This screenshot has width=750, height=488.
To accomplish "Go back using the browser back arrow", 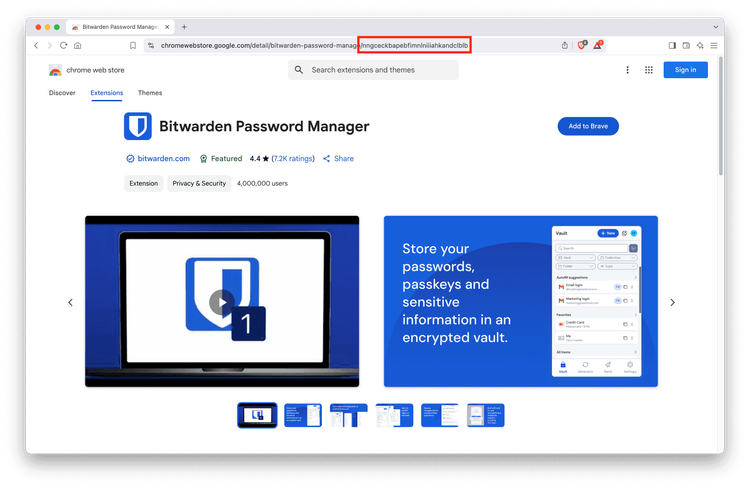I will [x=36, y=45].
